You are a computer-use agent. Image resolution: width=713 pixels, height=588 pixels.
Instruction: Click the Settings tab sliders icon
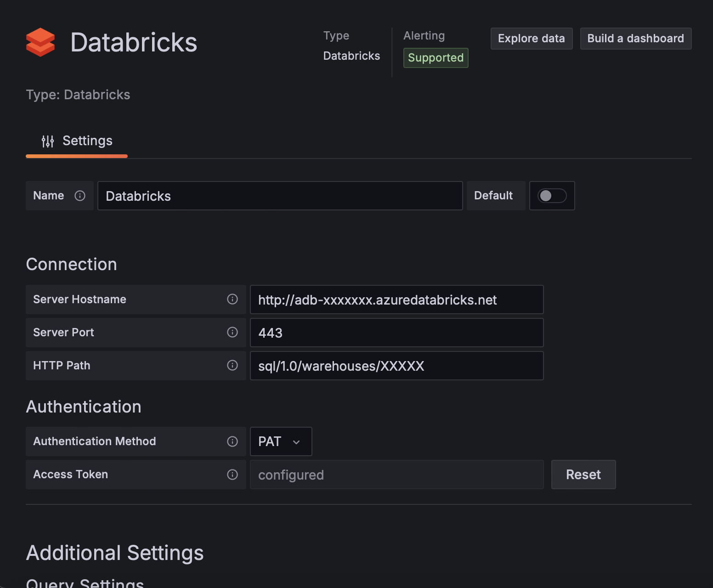click(x=48, y=141)
